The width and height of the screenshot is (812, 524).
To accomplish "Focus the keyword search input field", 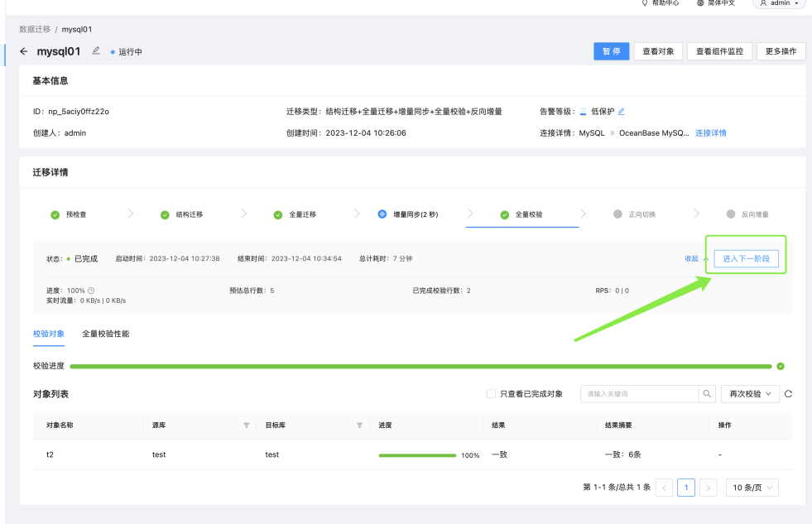I will (640, 394).
